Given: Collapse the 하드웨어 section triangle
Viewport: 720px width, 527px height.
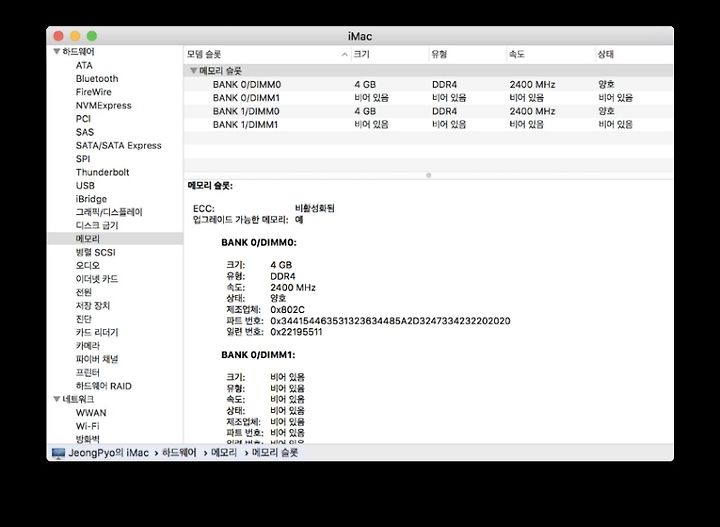Looking at the screenshot, I should point(56,51).
